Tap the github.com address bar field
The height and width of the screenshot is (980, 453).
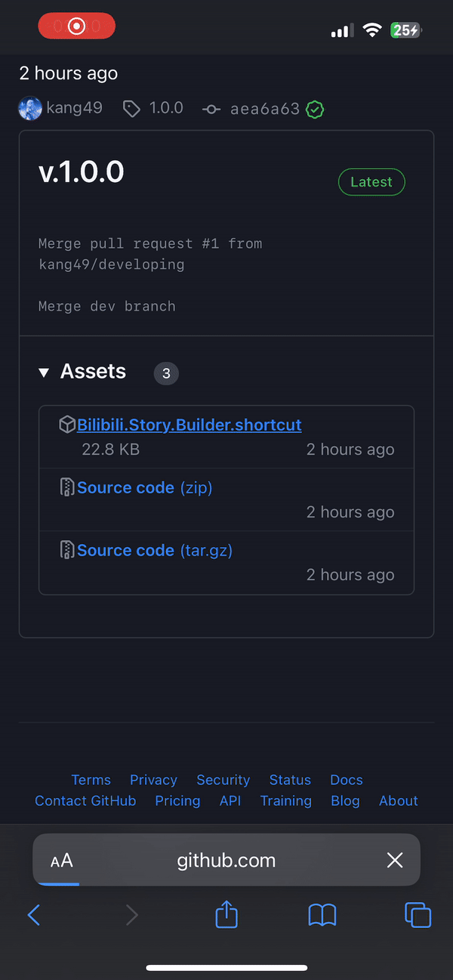[x=226, y=860]
